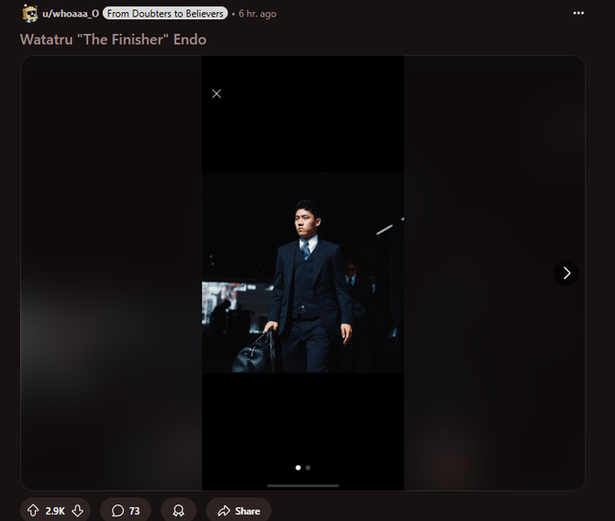Go to the next gallery image arrow
The width and height of the screenshot is (615, 521).
tap(566, 273)
